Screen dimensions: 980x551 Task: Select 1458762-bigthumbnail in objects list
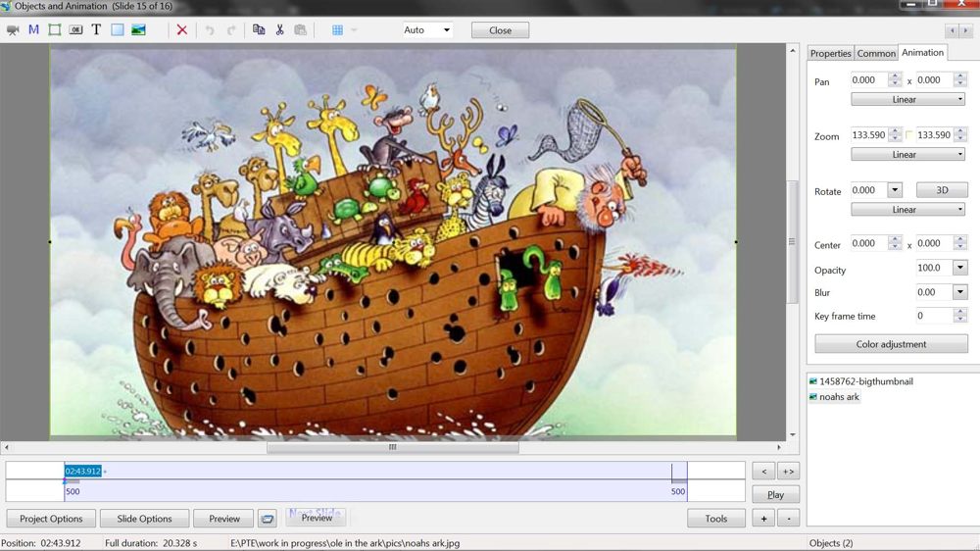tap(865, 381)
